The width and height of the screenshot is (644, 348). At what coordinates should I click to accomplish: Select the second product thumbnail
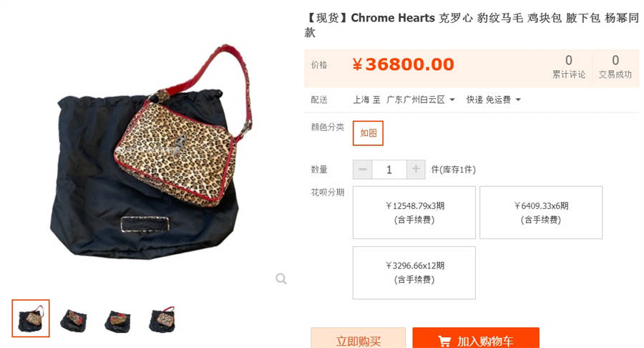point(74,319)
